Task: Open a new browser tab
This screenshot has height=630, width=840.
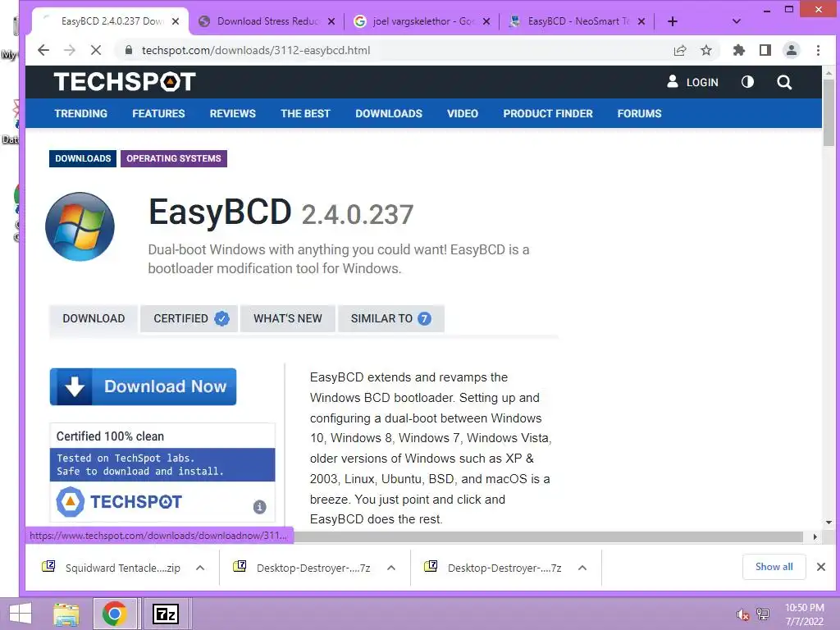Action: click(673, 21)
